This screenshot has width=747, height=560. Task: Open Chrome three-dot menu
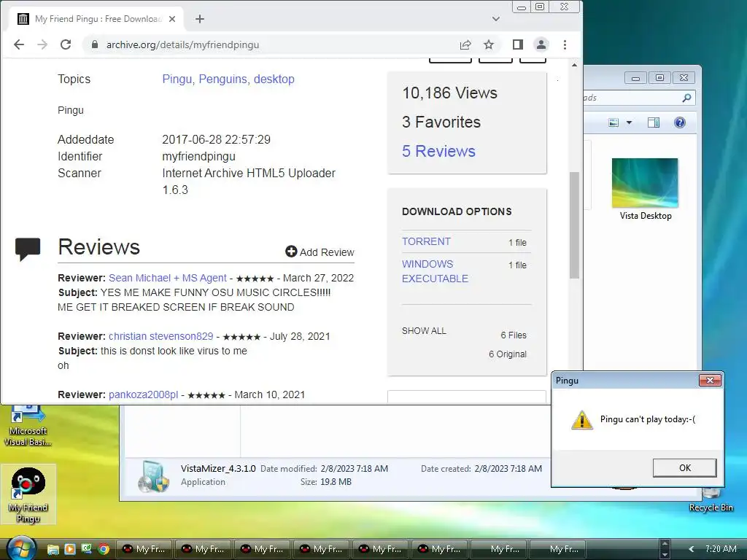[565, 44]
